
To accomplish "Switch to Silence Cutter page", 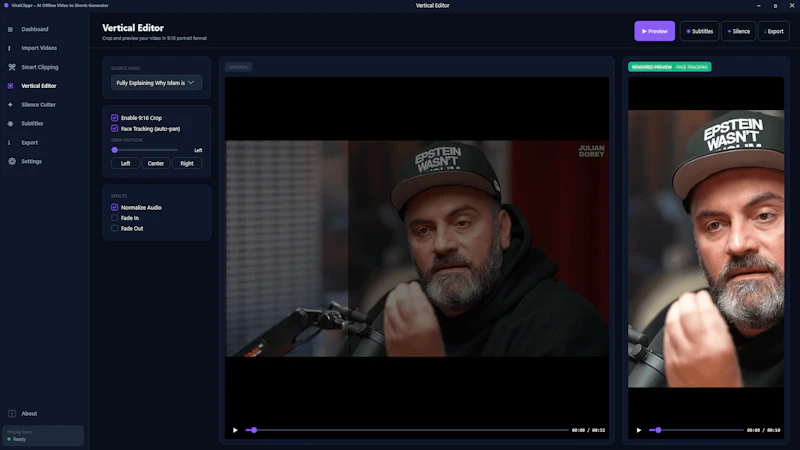I will [x=38, y=105].
